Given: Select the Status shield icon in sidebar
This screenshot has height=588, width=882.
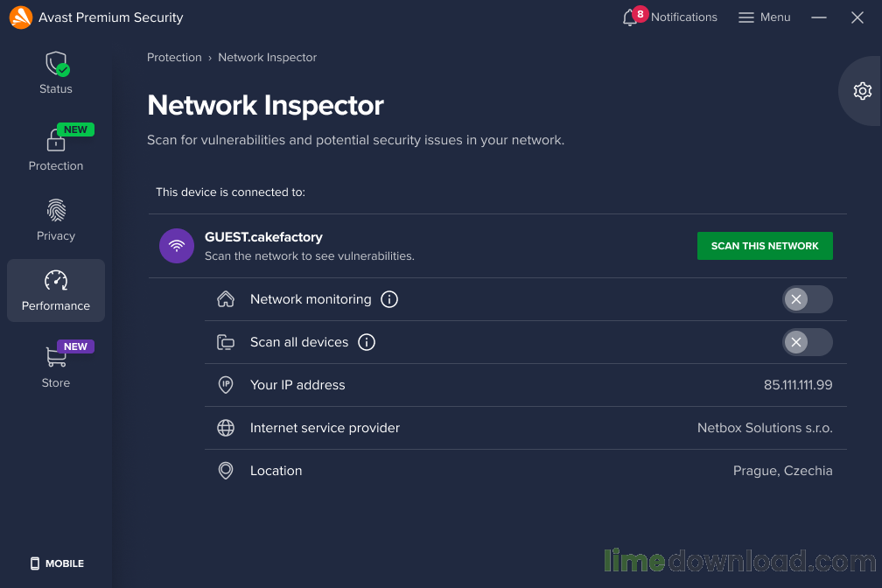Looking at the screenshot, I should coord(55,63).
